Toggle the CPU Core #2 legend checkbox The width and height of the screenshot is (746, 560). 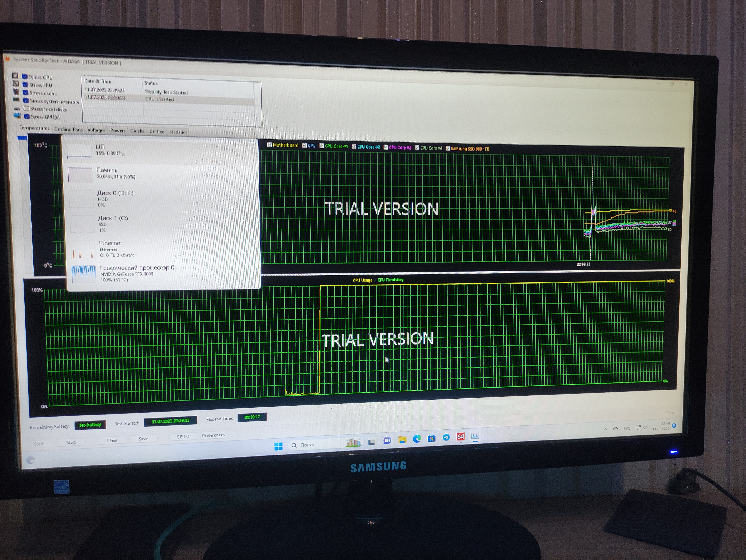click(354, 146)
